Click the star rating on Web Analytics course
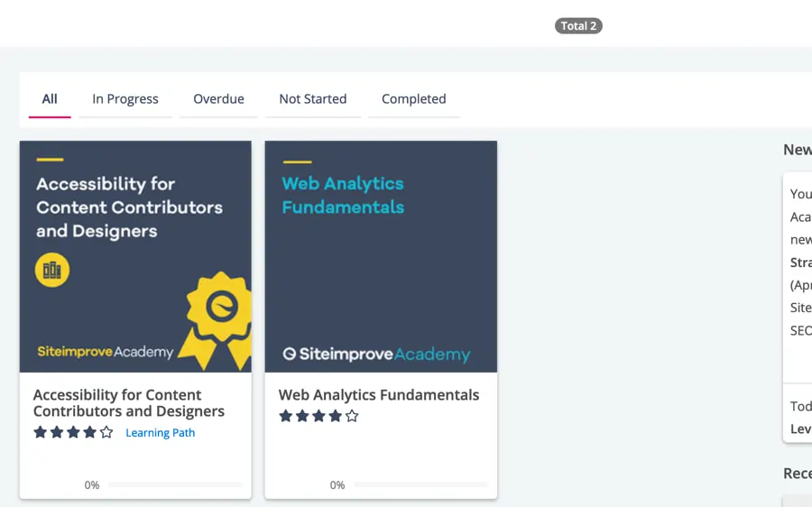812x507 pixels. (319, 416)
